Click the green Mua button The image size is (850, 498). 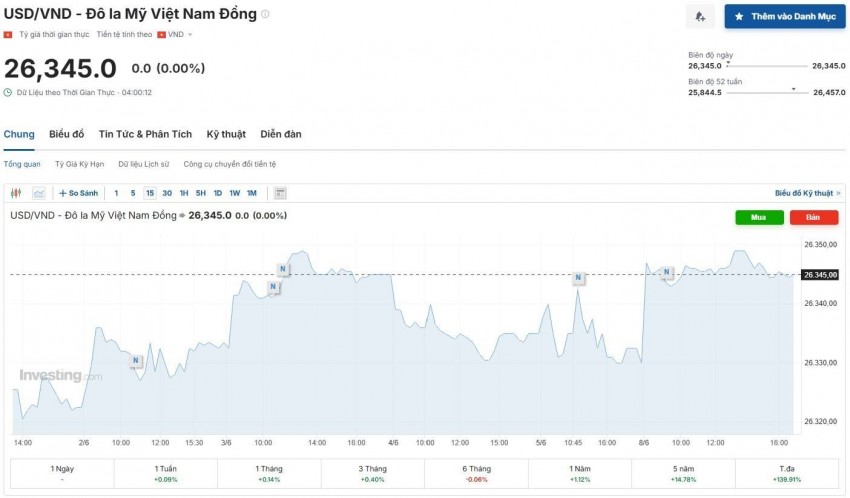click(759, 217)
